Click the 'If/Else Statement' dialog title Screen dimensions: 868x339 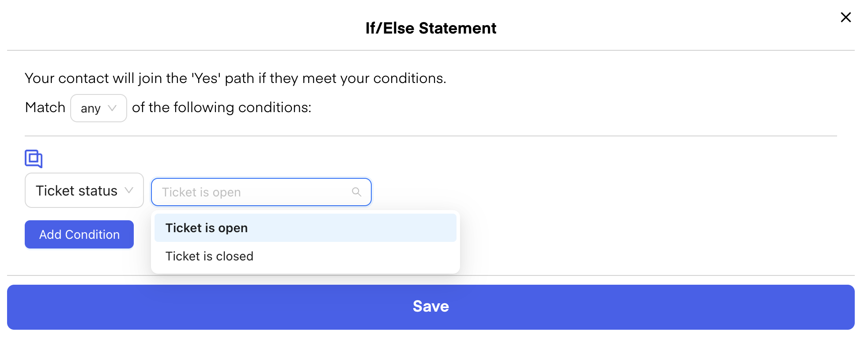tap(430, 28)
